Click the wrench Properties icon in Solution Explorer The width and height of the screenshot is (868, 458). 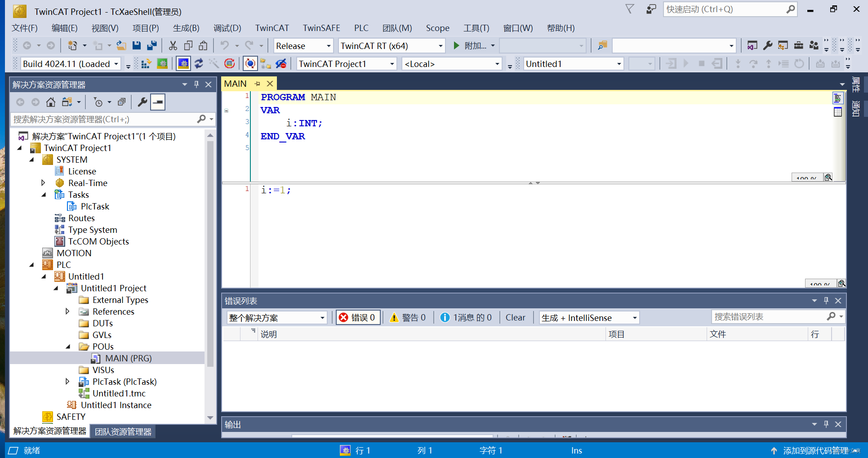click(x=142, y=102)
